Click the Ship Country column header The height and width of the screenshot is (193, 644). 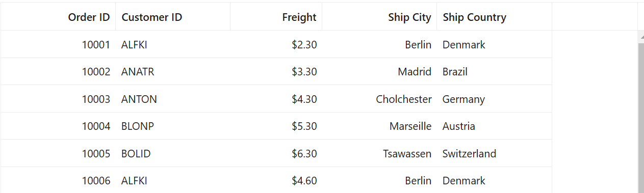click(494, 17)
